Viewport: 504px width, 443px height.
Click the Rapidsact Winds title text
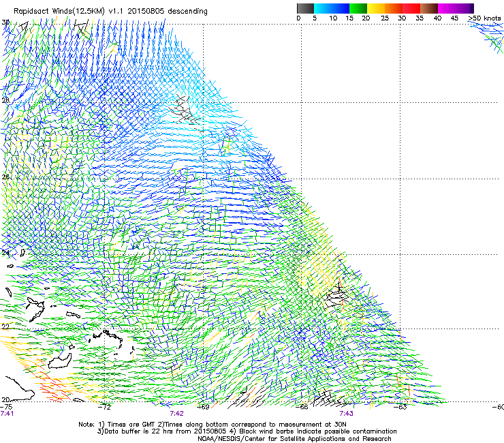click(110, 12)
